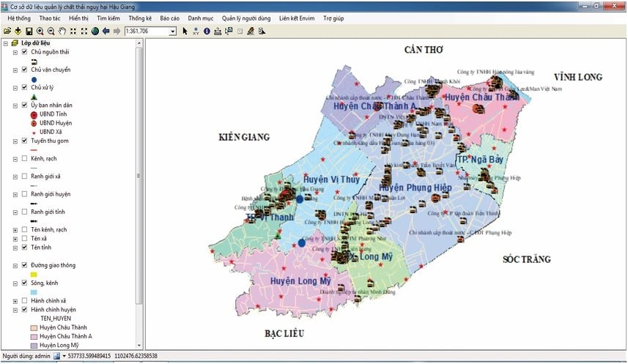The image size is (628, 364).
Task: Toggle the Đường giao thông layer checkbox
Action: pyautogui.click(x=25, y=265)
